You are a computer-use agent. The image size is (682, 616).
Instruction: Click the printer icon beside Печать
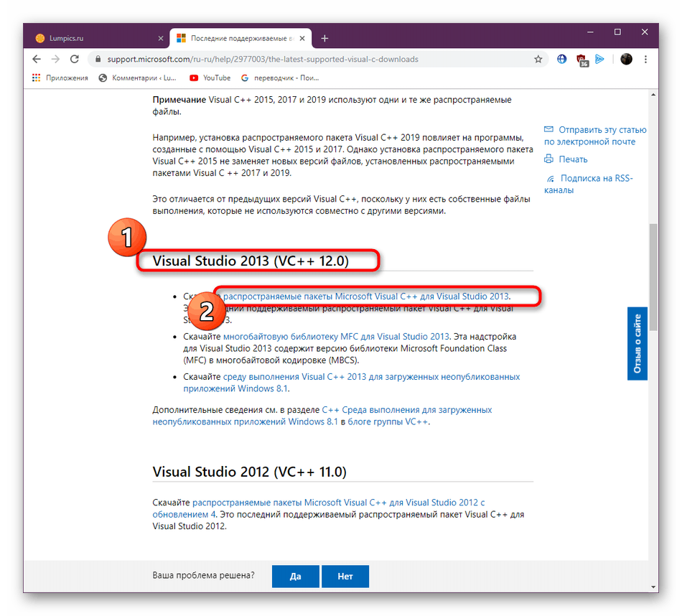(x=549, y=159)
